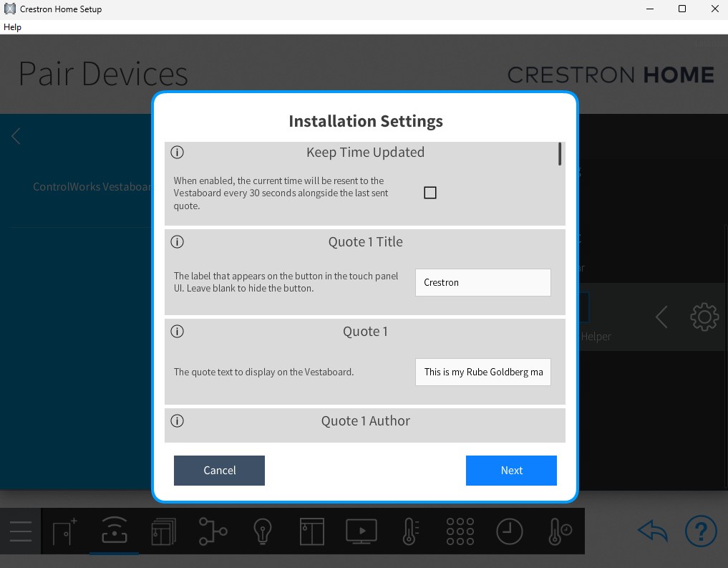The width and height of the screenshot is (728, 568).
Task: Open info for Quote 1 Title
Action: tap(177, 242)
